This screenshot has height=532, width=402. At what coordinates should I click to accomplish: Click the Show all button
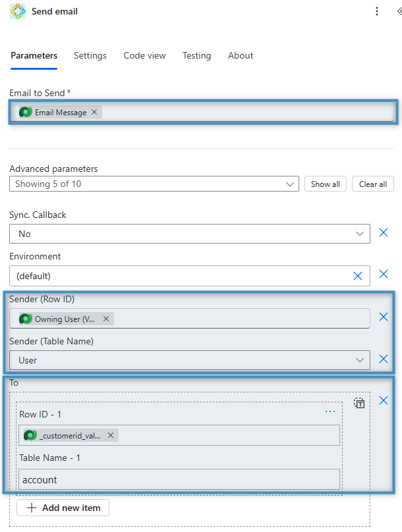click(326, 184)
